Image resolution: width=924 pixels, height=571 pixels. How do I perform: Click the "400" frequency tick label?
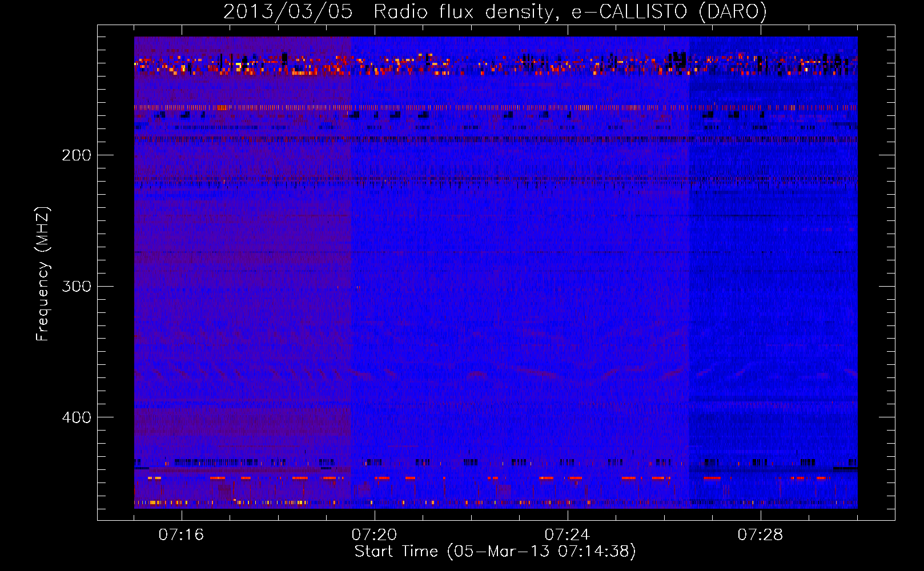[x=77, y=417]
